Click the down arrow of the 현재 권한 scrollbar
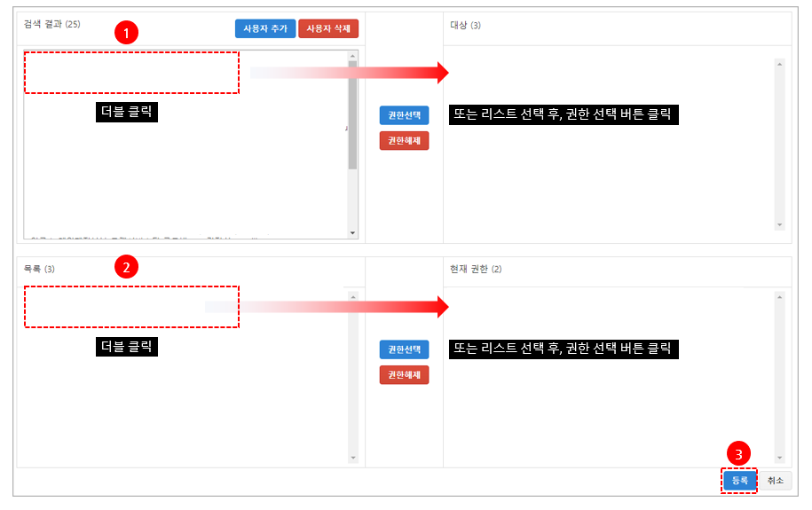This screenshot has width=812, height=510. [x=779, y=458]
